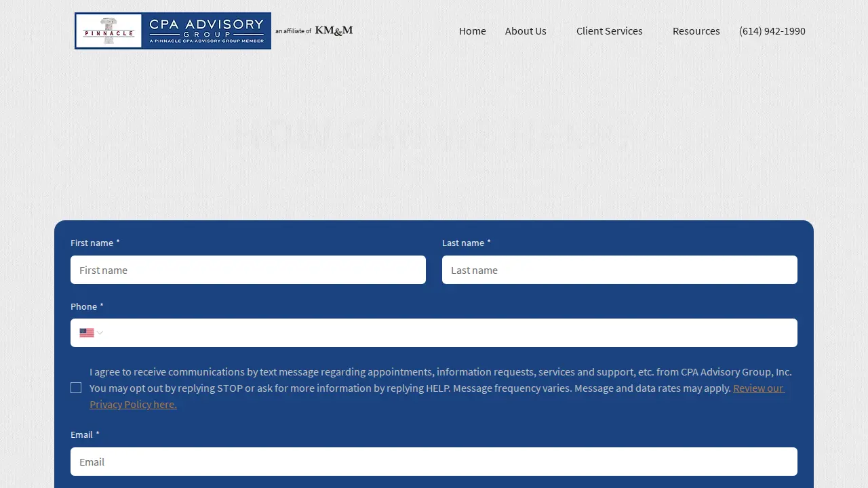The height and width of the screenshot is (488, 868).
Task: Open the Review our Privacy Policy link
Action: point(758,388)
